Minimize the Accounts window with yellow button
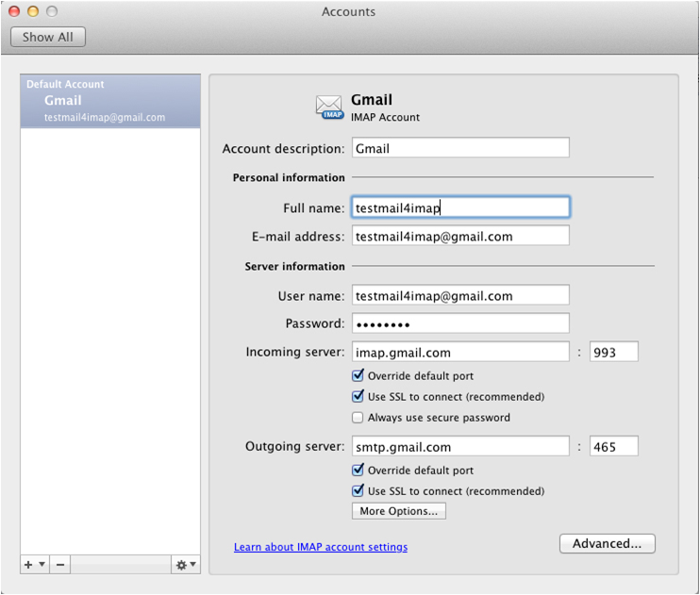 tap(33, 11)
